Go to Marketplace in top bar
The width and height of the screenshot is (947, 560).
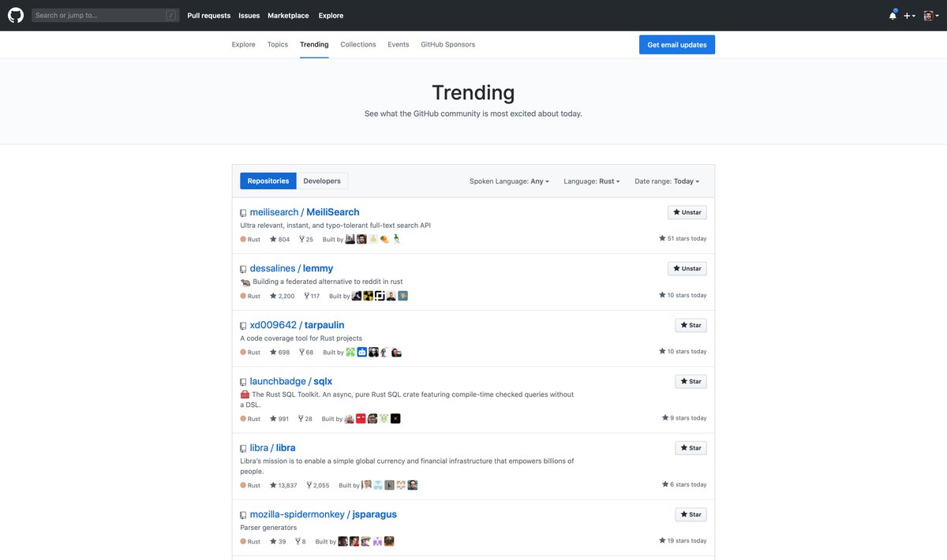click(288, 15)
